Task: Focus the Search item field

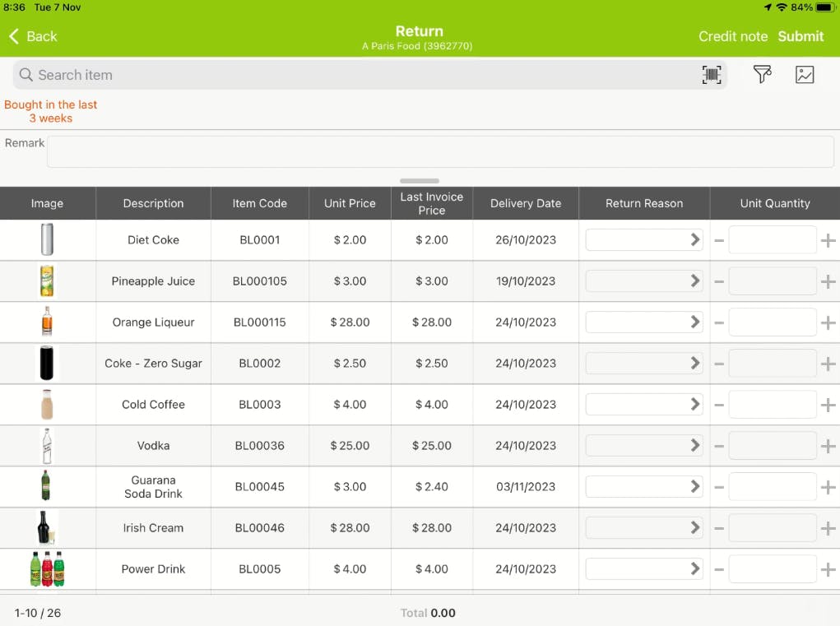Action: click(369, 74)
